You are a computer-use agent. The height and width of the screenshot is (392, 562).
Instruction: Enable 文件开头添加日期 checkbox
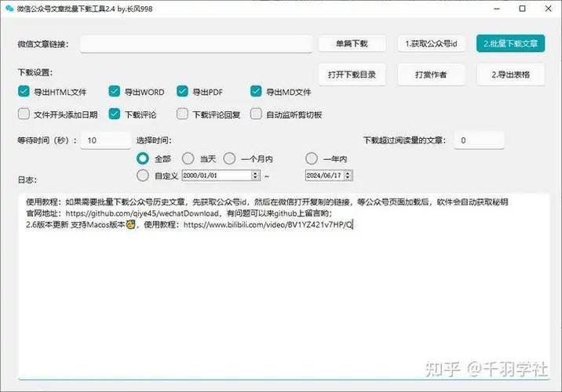pyautogui.click(x=24, y=114)
